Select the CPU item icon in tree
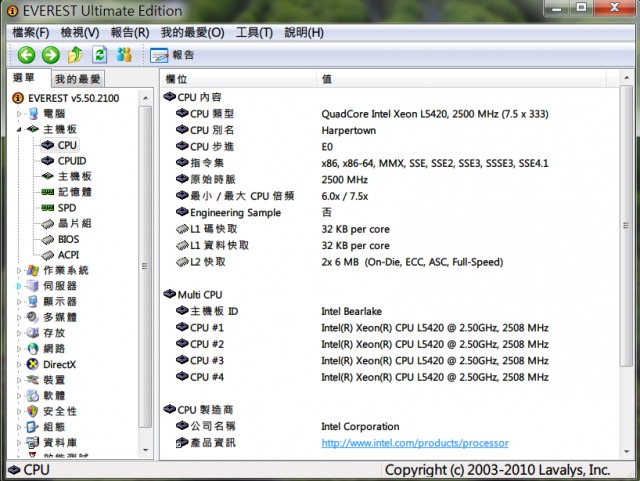Viewport: 640px width, 481px height. [x=48, y=145]
